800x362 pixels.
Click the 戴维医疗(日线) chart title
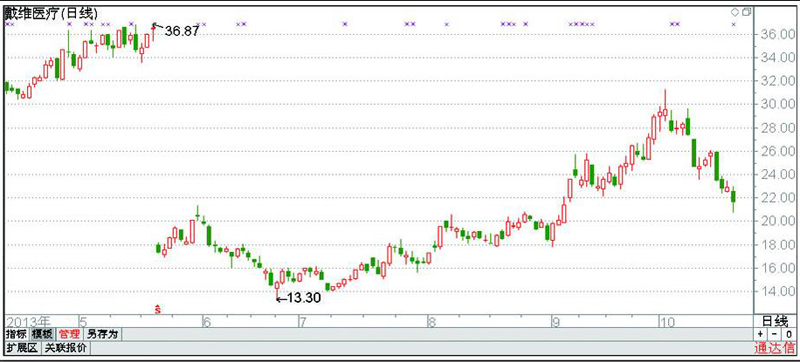tap(51, 14)
